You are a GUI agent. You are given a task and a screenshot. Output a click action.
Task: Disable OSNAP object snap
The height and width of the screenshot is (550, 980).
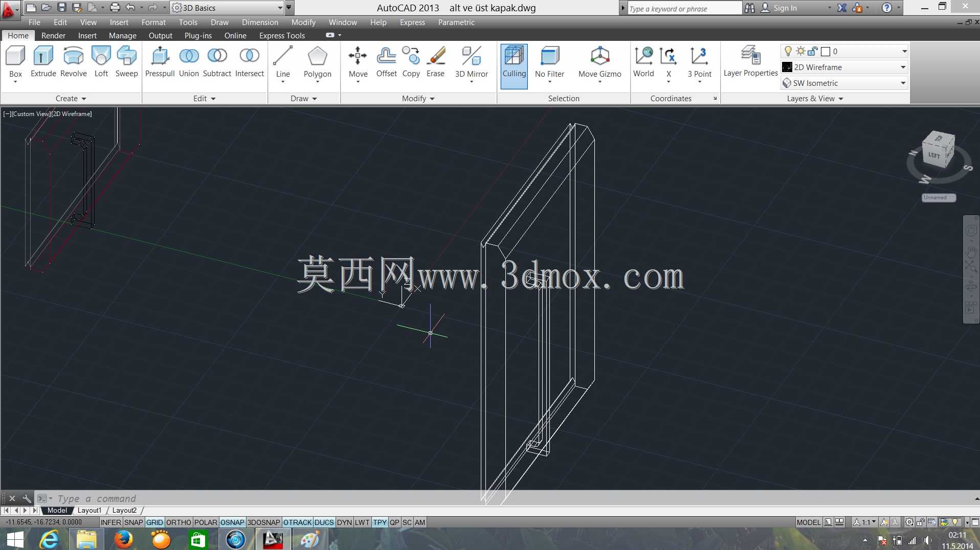point(232,522)
